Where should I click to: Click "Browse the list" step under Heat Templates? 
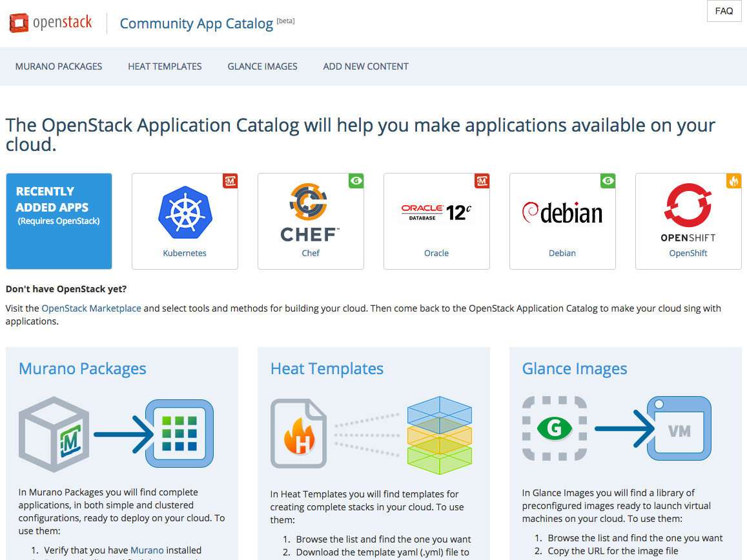(x=384, y=539)
